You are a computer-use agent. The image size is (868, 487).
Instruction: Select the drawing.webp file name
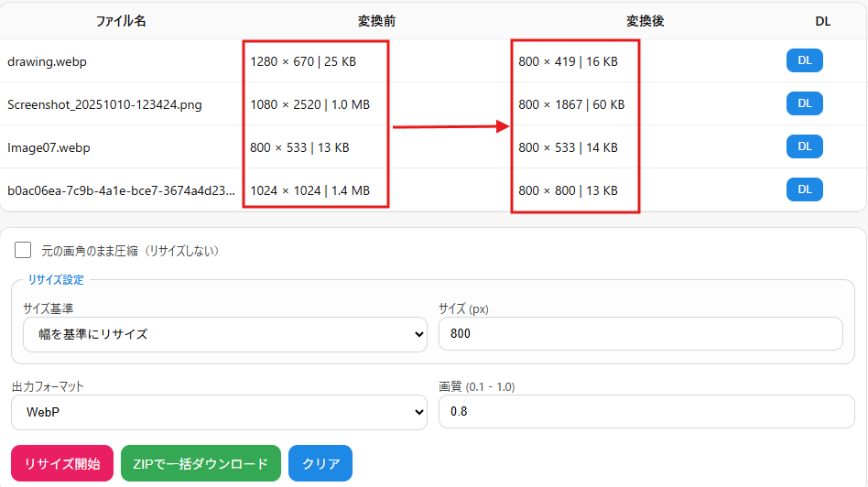47,61
